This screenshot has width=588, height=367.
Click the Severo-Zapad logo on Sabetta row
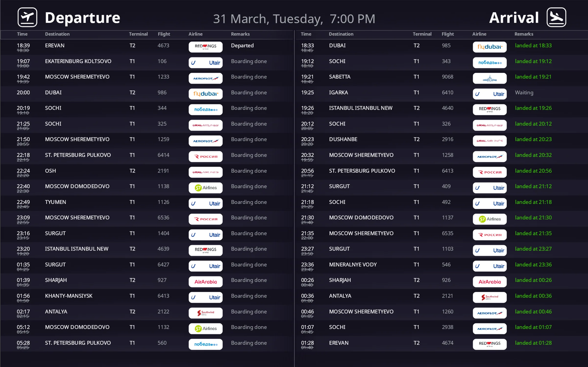[x=490, y=78]
